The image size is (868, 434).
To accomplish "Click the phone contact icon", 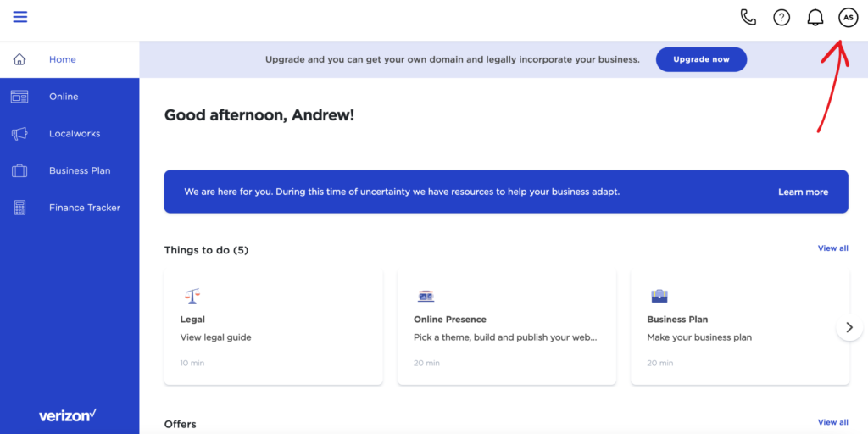I will point(748,17).
